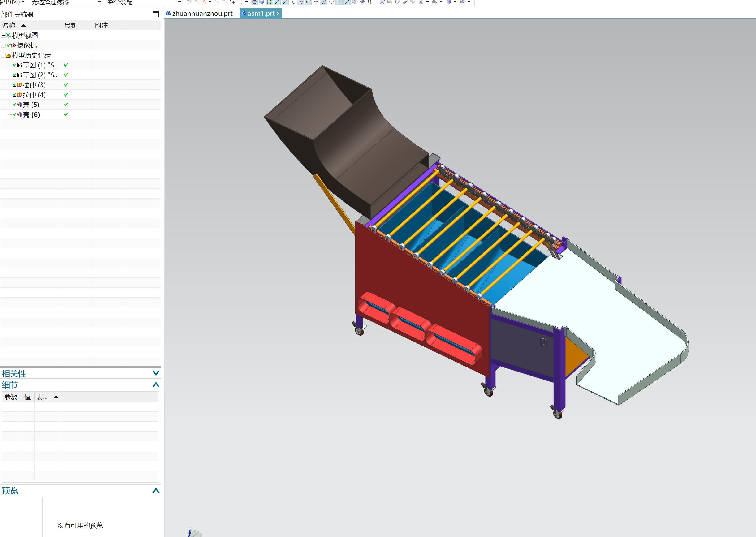This screenshot has width=756, height=537.
Task: Toggle the 壳 (6) feature checkbox
Action: coord(15,115)
